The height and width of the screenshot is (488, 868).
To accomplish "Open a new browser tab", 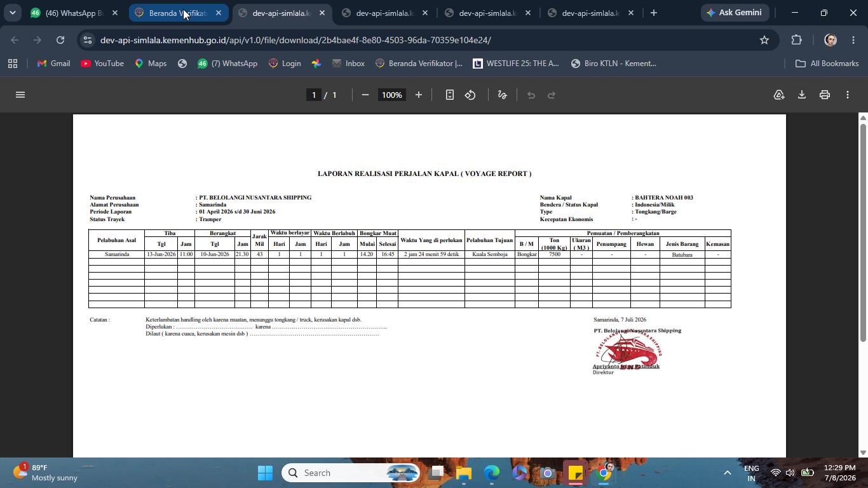I will pos(653,13).
